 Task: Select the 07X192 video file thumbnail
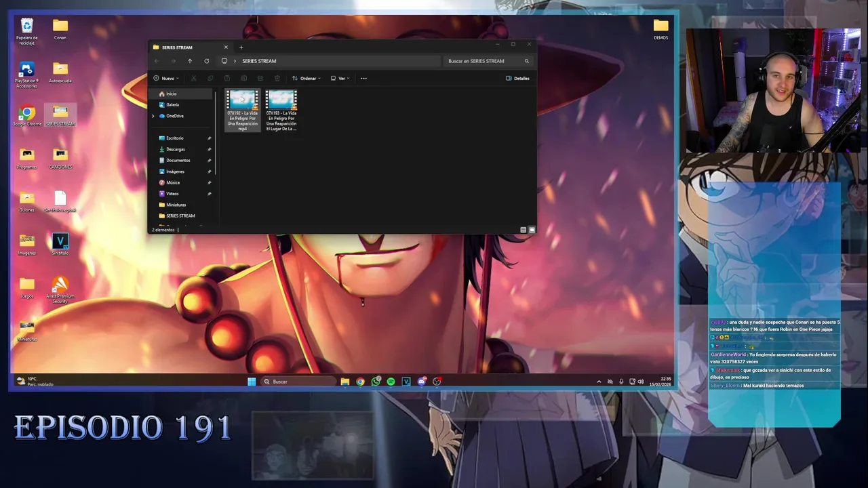coord(242,110)
